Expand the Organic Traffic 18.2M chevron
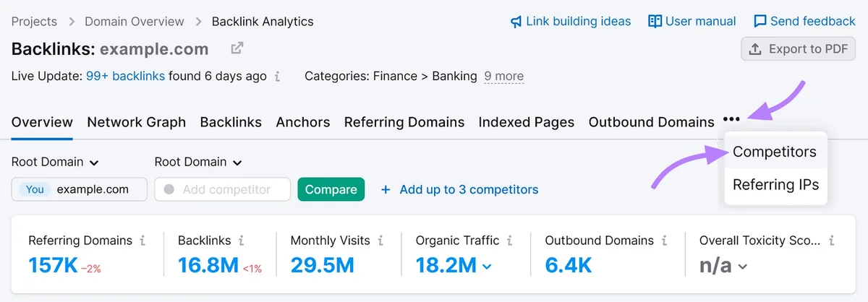868x302 pixels. click(487, 267)
